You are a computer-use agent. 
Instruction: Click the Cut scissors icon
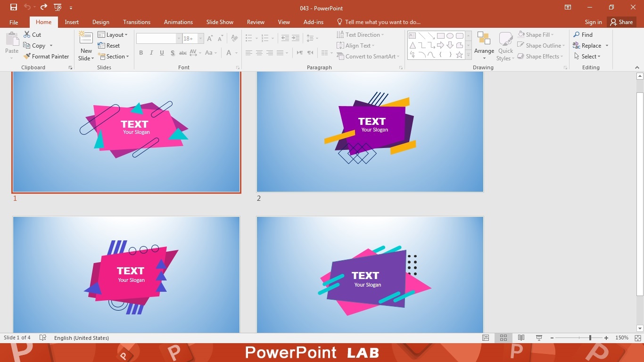point(26,34)
